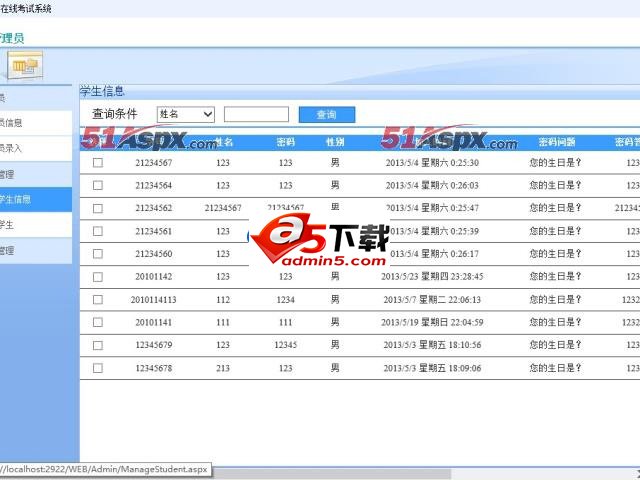The width and height of the screenshot is (640, 480).
Task: Click student number 21234564
Action: 153,186
